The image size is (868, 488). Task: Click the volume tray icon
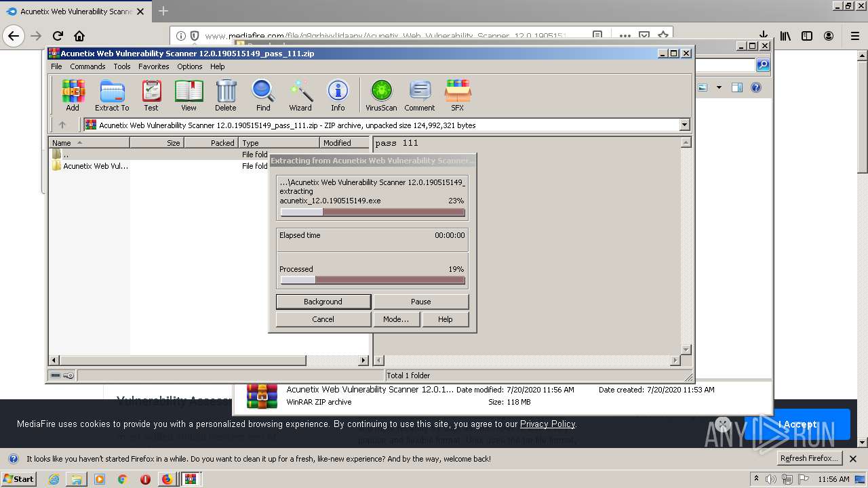[772, 479]
